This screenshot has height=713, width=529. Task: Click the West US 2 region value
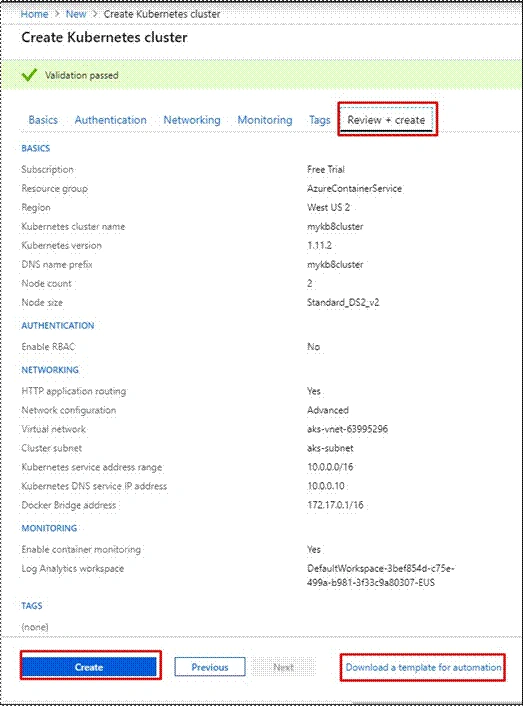[328, 208]
